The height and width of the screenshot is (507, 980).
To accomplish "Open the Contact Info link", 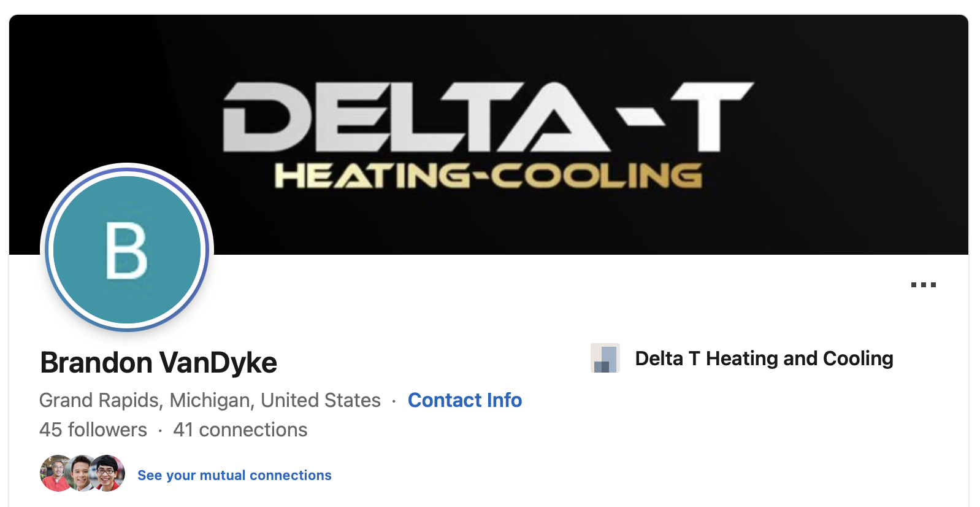I will coord(464,400).
